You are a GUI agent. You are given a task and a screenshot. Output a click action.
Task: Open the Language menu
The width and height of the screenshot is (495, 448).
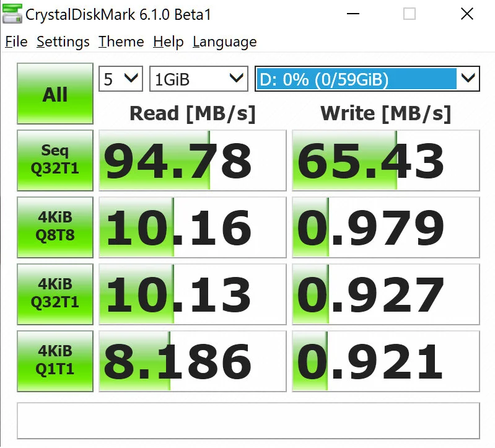point(224,42)
